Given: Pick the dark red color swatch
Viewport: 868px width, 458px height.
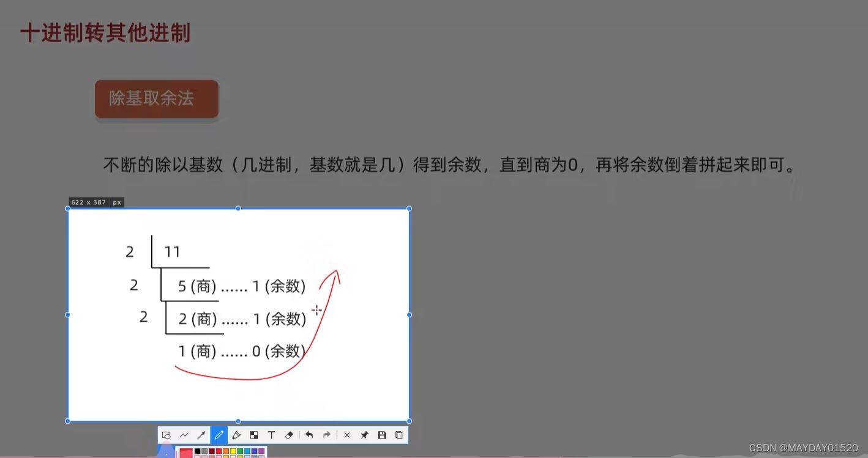Looking at the screenshot, I should (x=211, y=451).
